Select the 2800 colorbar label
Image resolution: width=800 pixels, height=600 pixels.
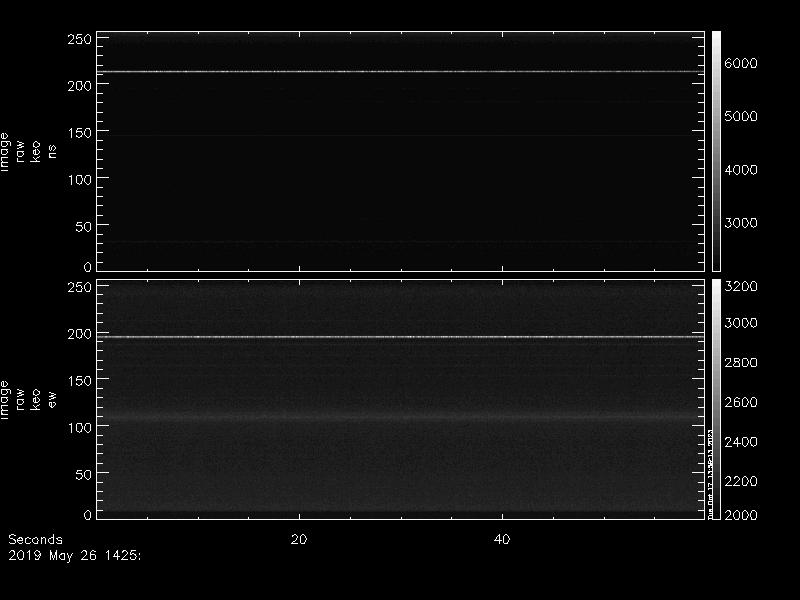(741, 363)
